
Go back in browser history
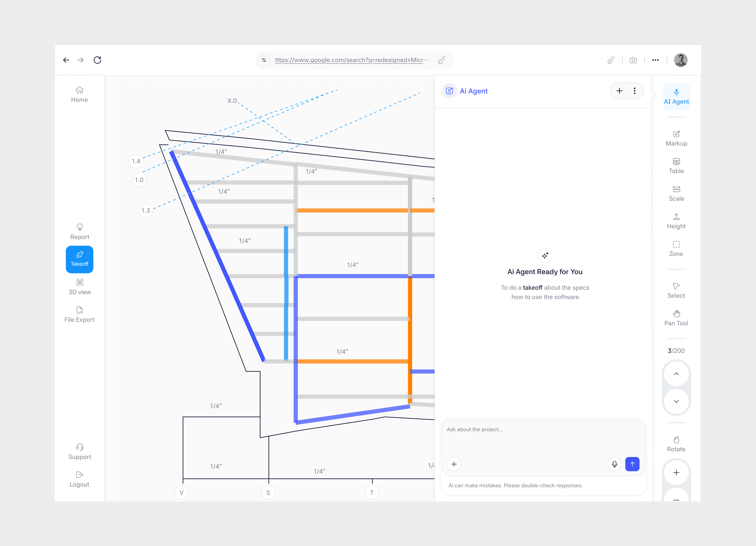[x=66, y=60]
